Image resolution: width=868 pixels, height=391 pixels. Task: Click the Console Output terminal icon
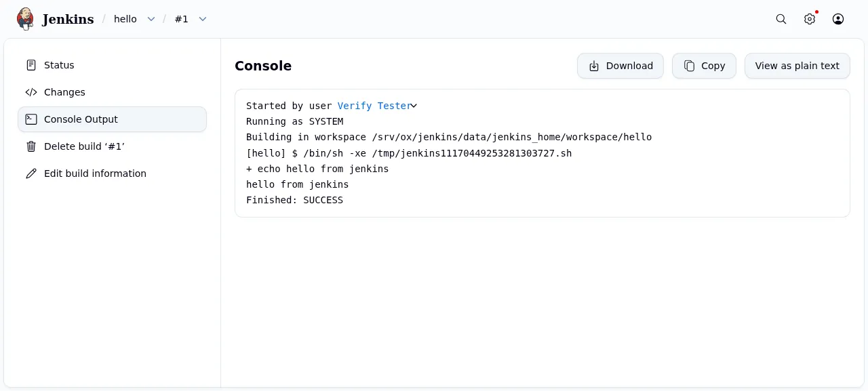coord(31,119)
